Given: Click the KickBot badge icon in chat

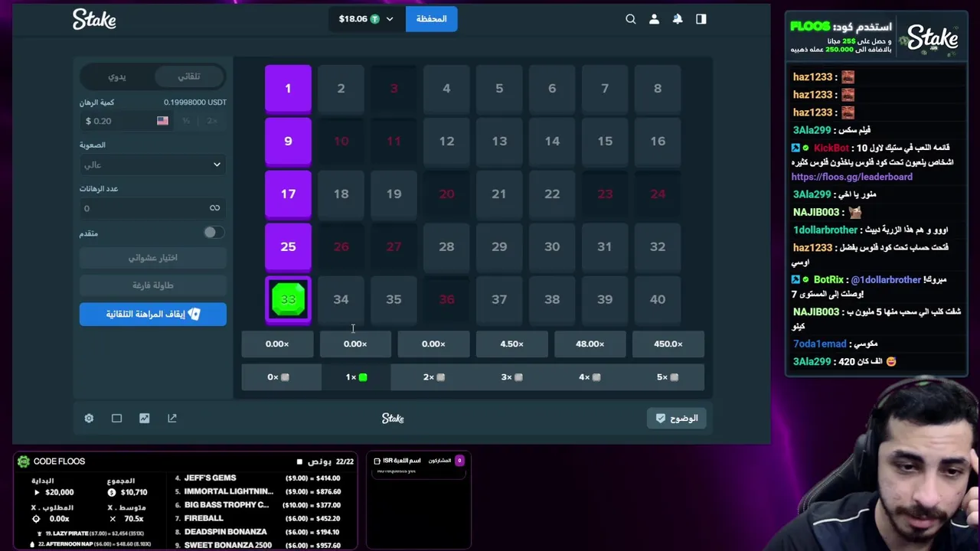Looking at the screenshot, I should pyautogui.click(x=796, y=148).
